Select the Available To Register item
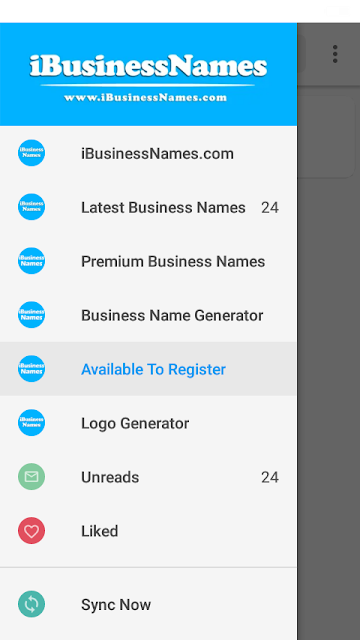This screenshot has width=360, height=640. 149,369
